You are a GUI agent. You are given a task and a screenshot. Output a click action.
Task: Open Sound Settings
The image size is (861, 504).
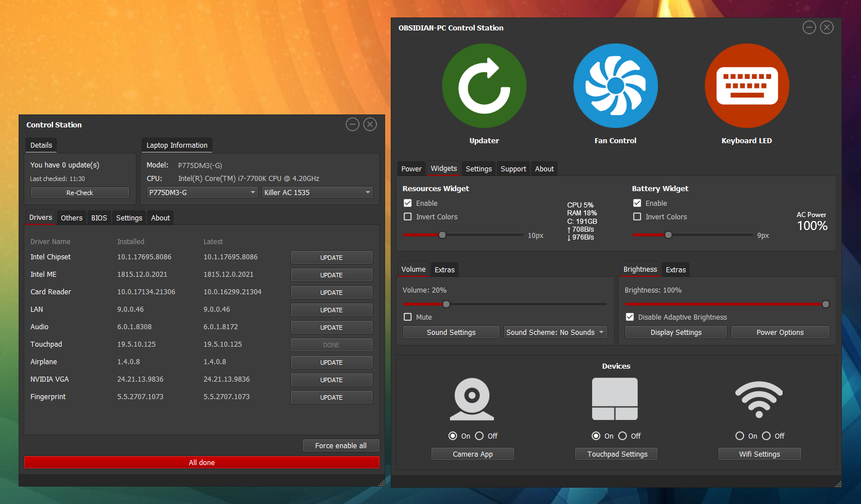point(451,332)
